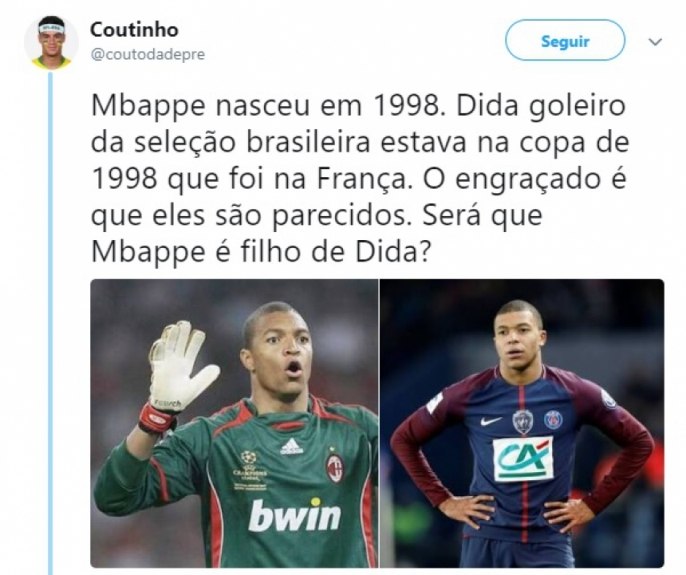
Task: Open the Coutinho display name link
Action: point(134,30)
